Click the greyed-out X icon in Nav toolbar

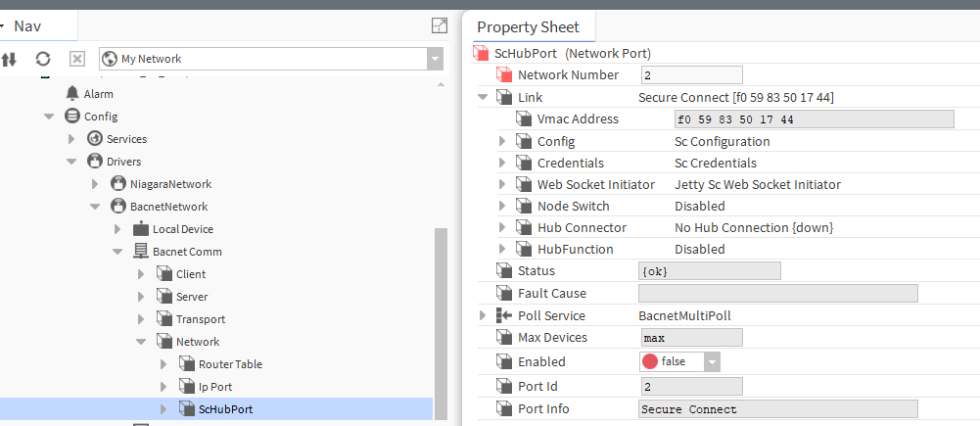click(76, 59)
